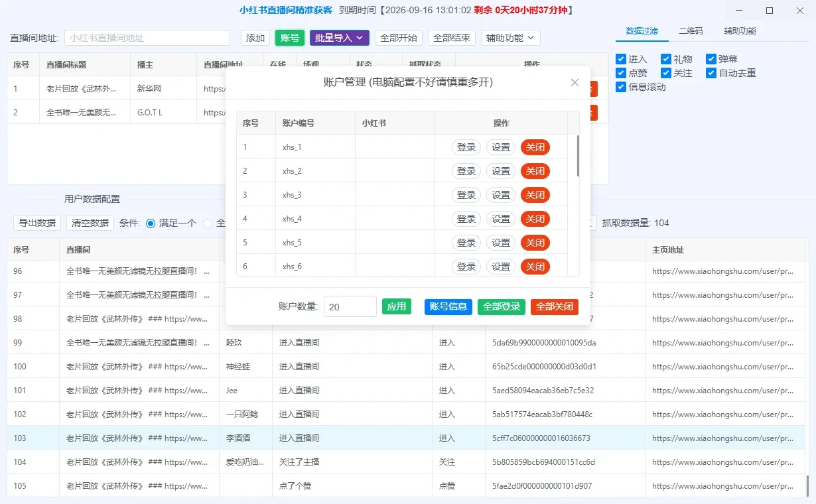Toggle the 弹幕 checkbox

coord(711,59)
